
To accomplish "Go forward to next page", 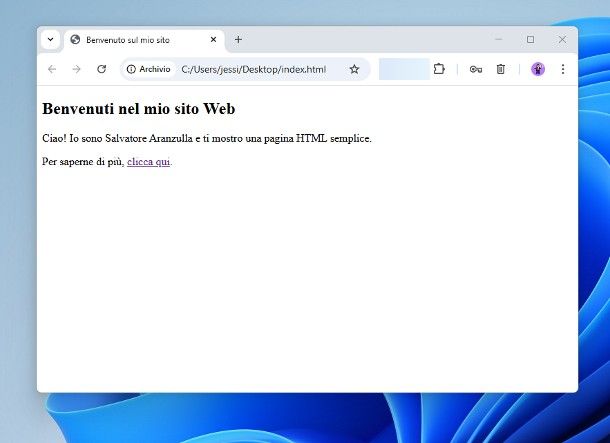I will [77, 69].
